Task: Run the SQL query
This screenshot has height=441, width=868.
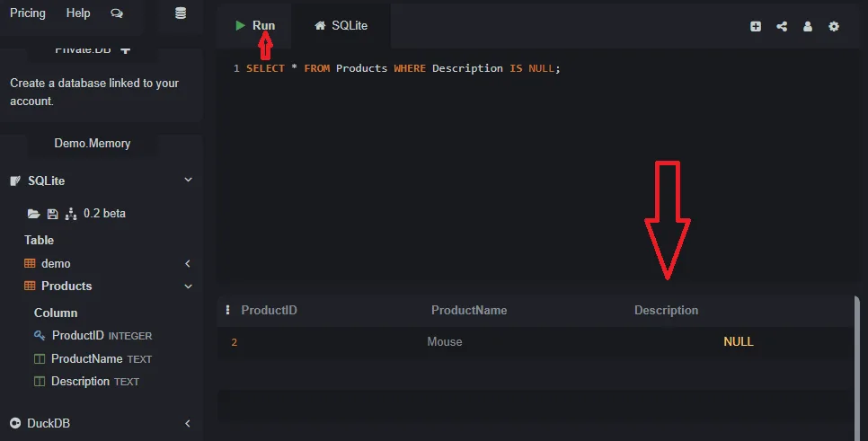Action: 255,25
